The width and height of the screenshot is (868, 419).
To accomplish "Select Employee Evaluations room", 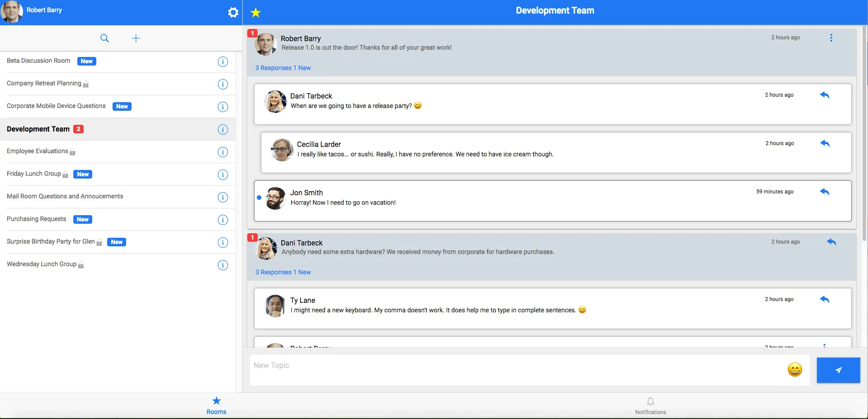I will (118, 152).
